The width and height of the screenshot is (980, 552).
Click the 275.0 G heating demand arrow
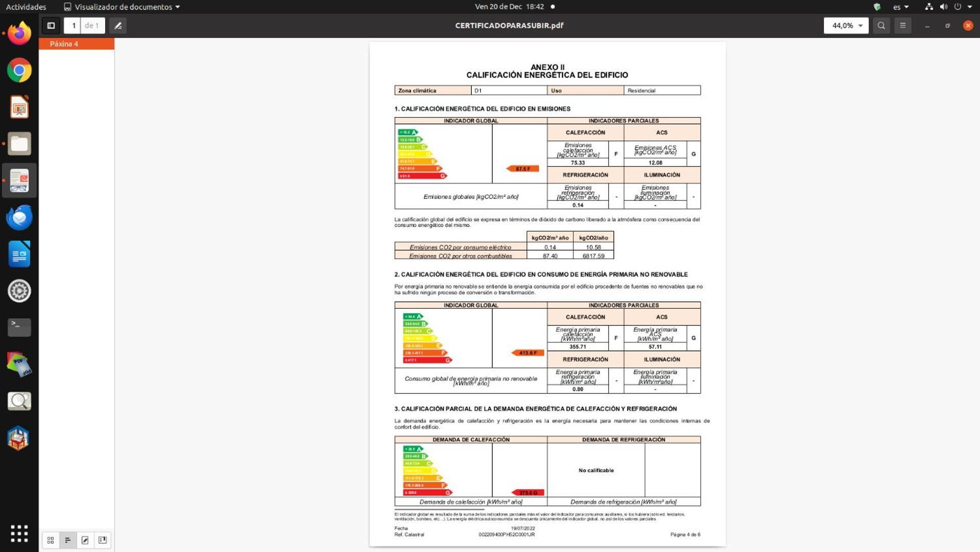(x=528, y=493)
